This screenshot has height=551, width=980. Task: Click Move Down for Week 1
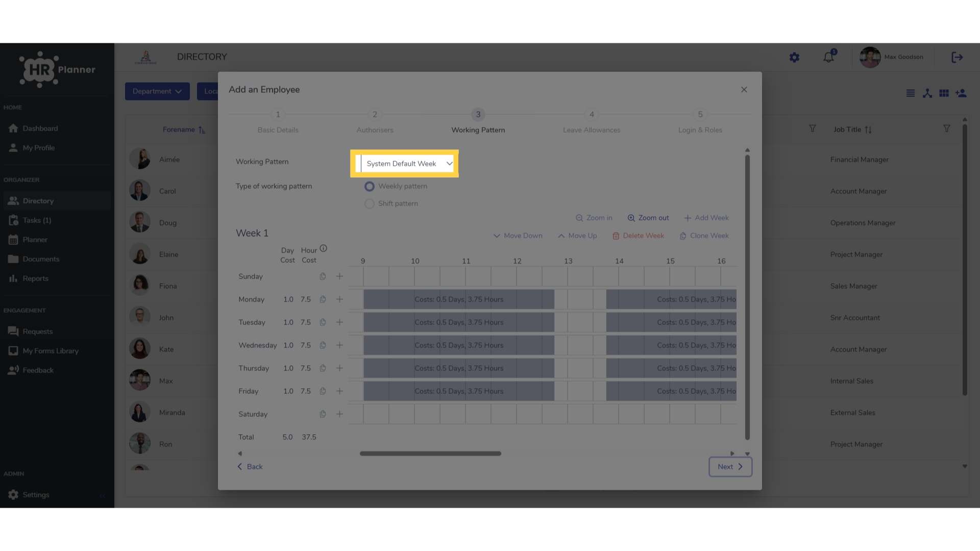click(x=518, y=236)
